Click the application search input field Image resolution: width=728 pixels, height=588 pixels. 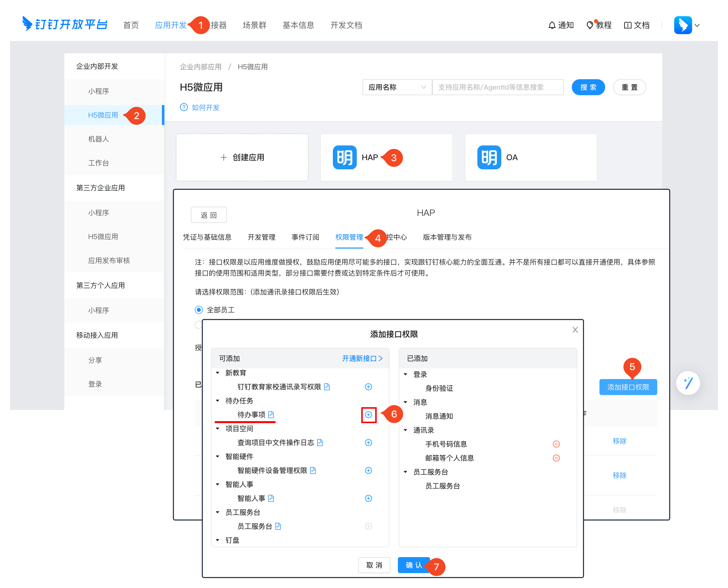(498, 87)
